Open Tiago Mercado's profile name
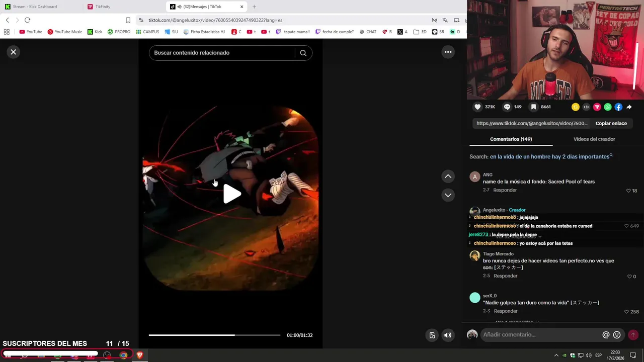Viewport: 644px width, 362px height. coord(498,254)
